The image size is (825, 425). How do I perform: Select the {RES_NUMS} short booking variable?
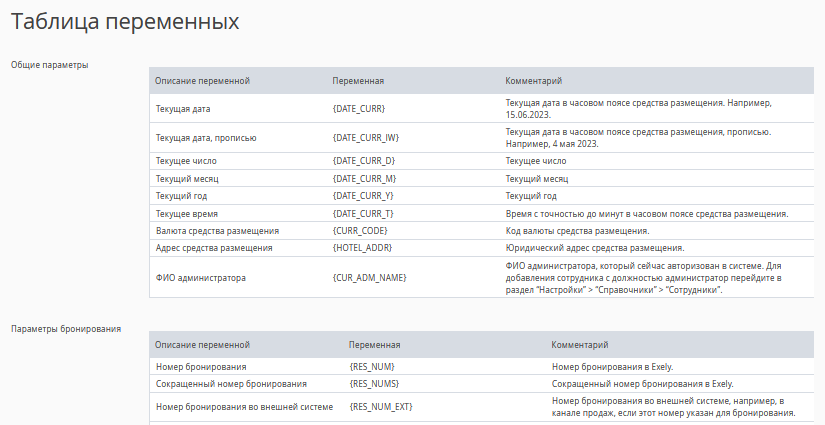point(375,383)
